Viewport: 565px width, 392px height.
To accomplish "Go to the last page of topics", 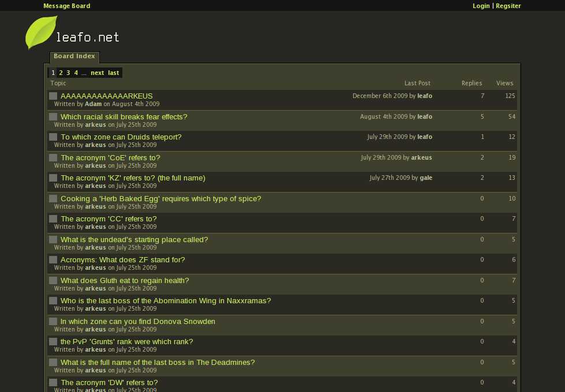I will point(113,73).
